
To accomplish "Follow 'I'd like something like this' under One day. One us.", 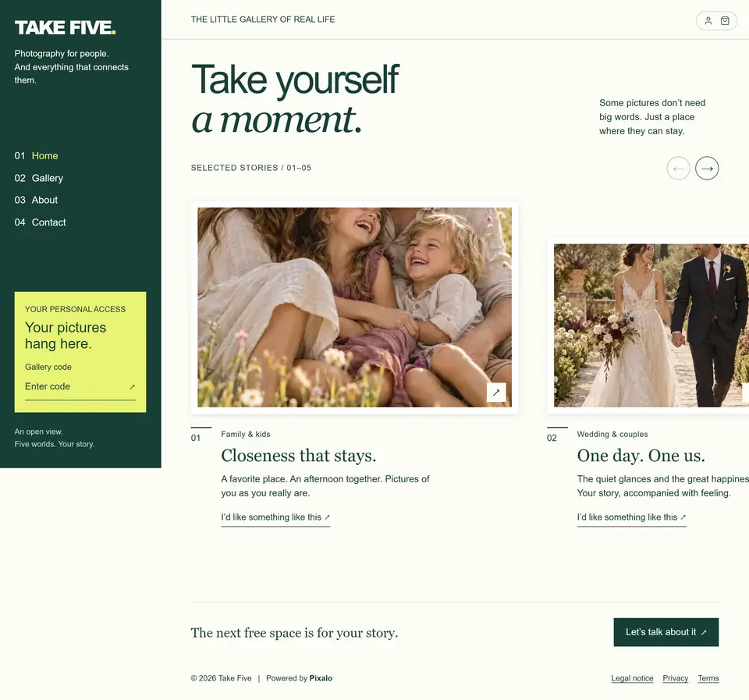I will pyautogui.click(x=631, y=517).
